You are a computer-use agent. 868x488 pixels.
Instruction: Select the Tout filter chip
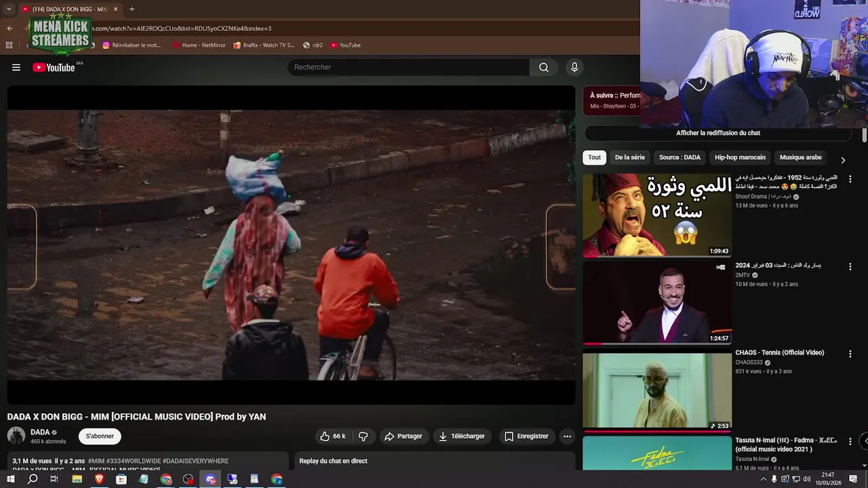pyautogui.click(x=595, y=157)
